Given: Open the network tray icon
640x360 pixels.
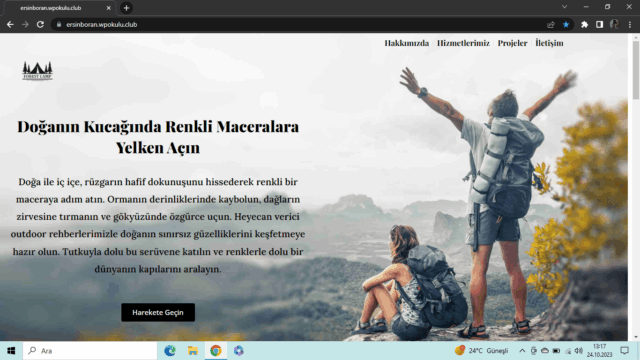Looking at the screenshot, I should click(x=568, y=351).
